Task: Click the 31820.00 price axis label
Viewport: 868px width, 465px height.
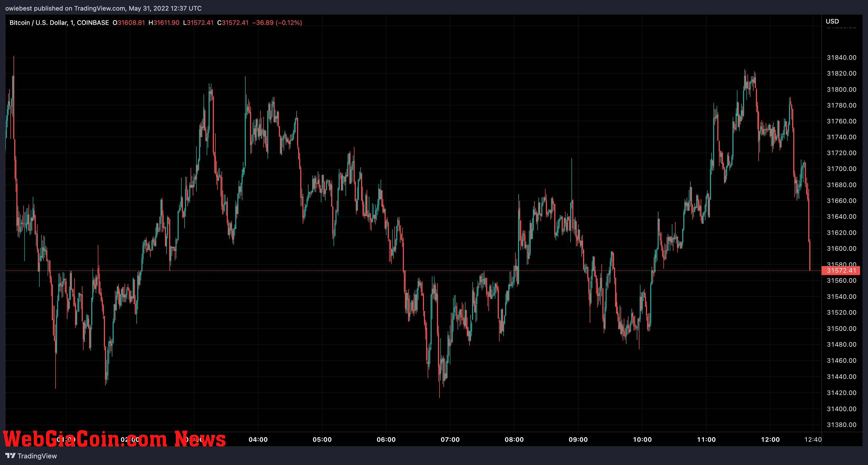Action: [841, 73]
